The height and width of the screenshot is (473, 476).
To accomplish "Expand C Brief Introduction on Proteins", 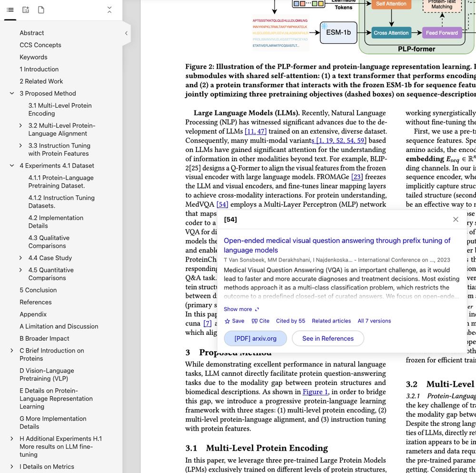I will pos(12,351).
